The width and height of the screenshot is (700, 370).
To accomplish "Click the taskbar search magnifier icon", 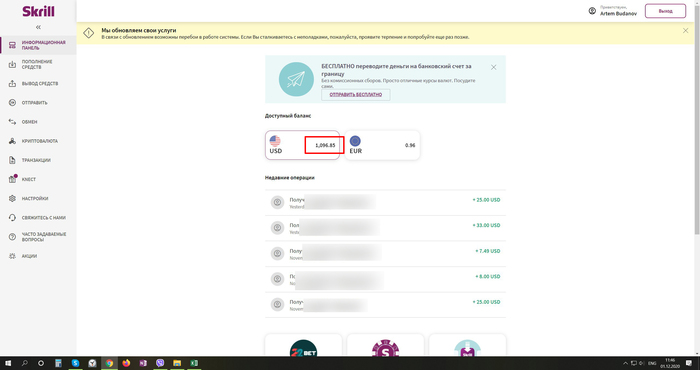I will tap(25, 363).
